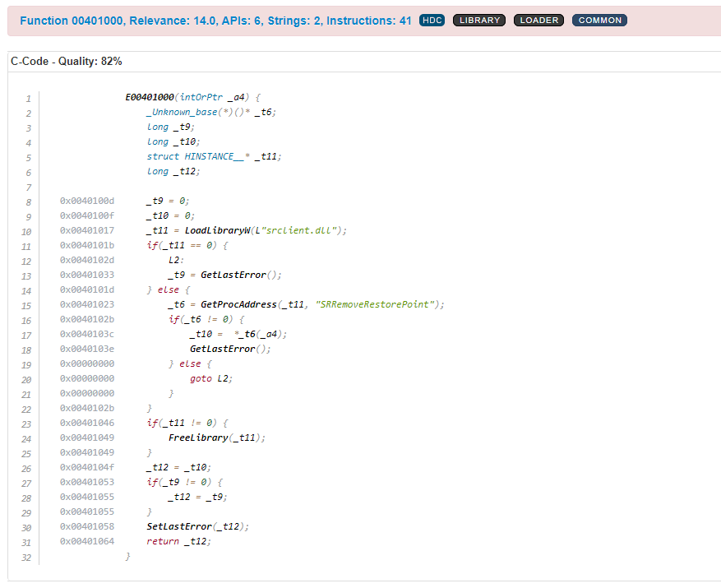Click the L2: label
This screenshot has height=588, width=721.
176,260
